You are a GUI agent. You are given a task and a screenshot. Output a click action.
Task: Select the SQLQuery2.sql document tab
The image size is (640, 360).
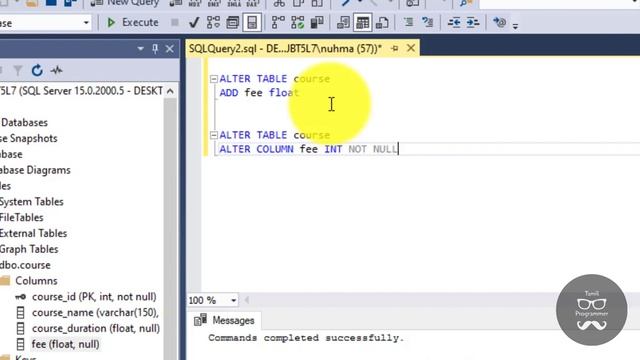tap(285, 49)
